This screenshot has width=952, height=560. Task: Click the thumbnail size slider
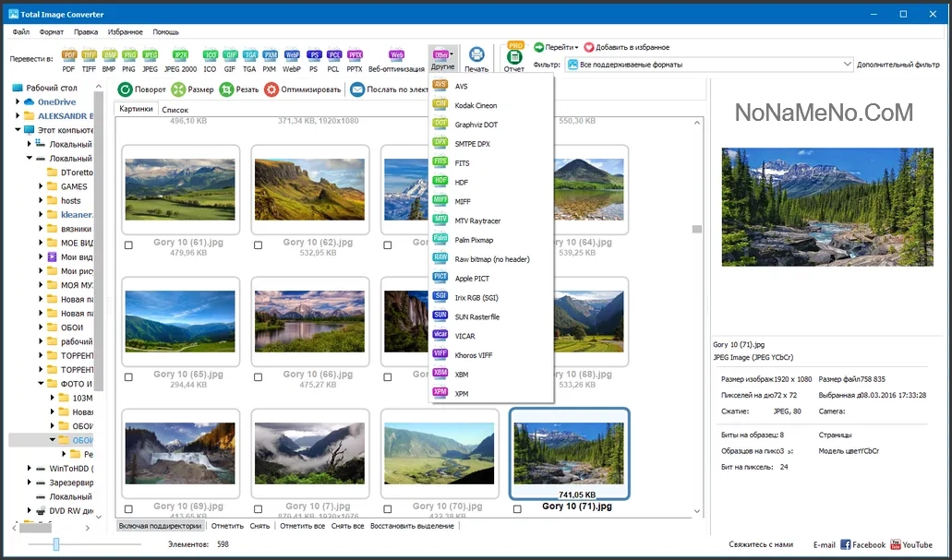coord(56,544)
